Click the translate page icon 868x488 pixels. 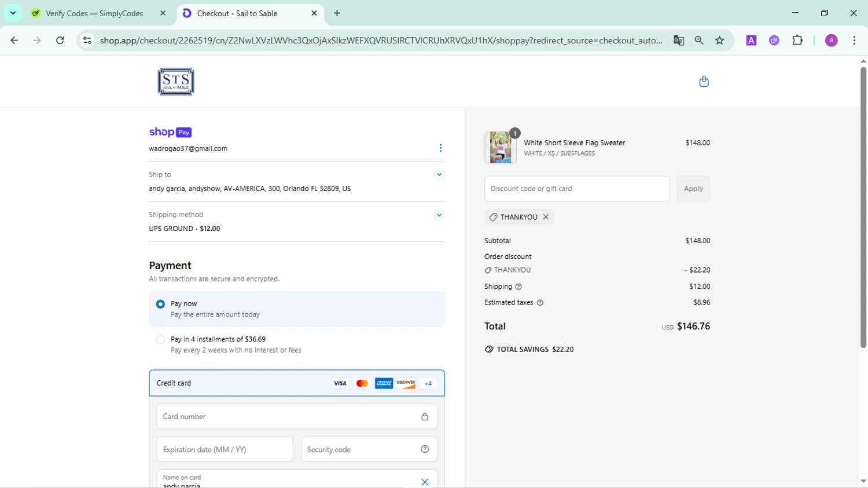tap(679, 41)
